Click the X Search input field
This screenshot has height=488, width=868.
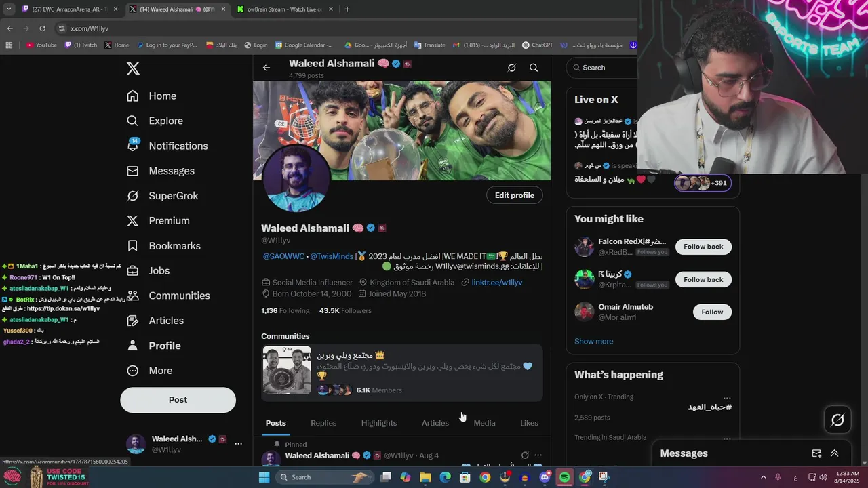tap(601, 68)
